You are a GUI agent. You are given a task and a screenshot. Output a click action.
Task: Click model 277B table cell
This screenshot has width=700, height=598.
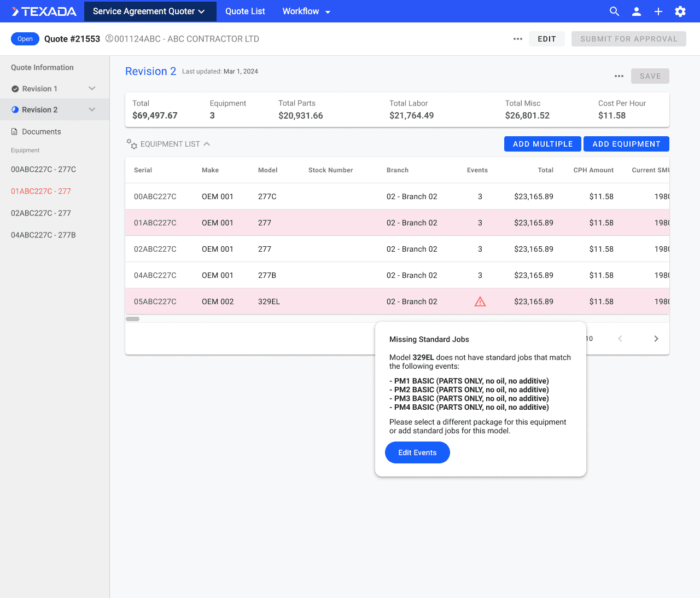click(267, 275)
